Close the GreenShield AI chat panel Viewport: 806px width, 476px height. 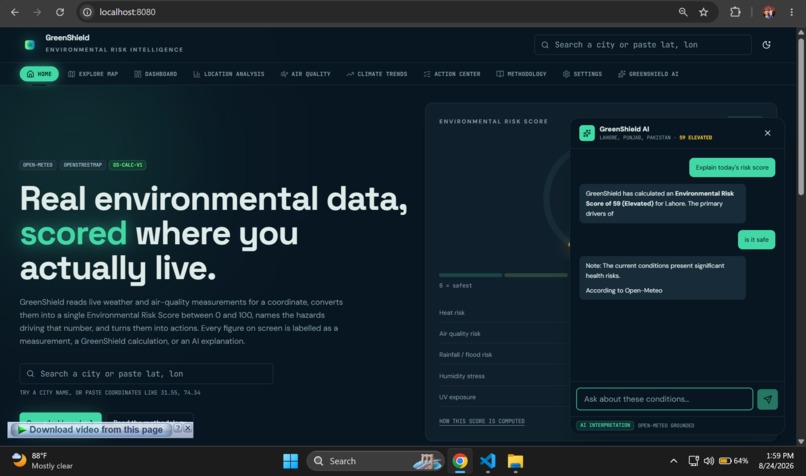(767, 133)
